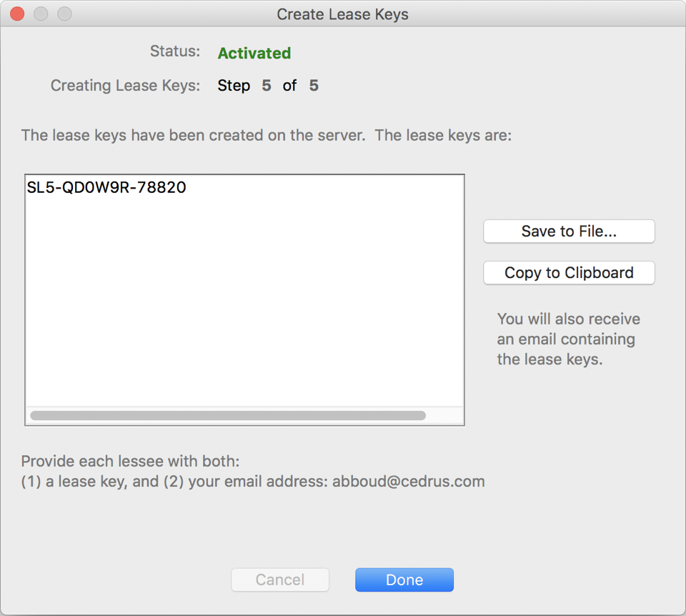Screen dimensions: 686x616
Task: Select lease key SL5-QD0W9R-78820
Action: (x=106, y=188)
